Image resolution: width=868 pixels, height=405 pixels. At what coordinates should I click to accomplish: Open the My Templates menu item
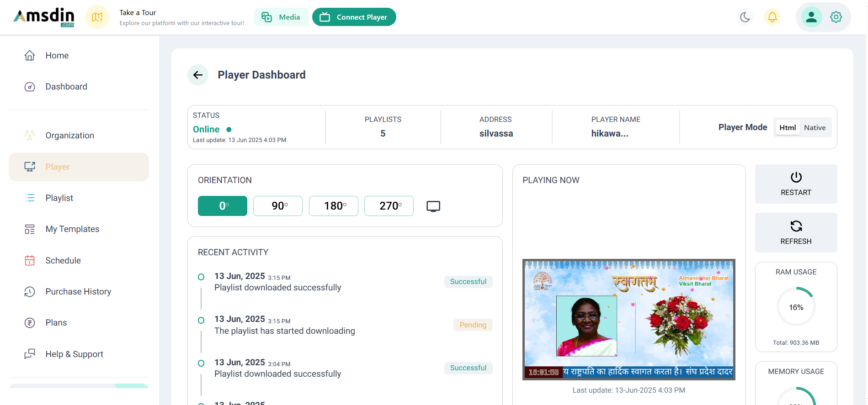pyautogui.click(x=79, y=229)
